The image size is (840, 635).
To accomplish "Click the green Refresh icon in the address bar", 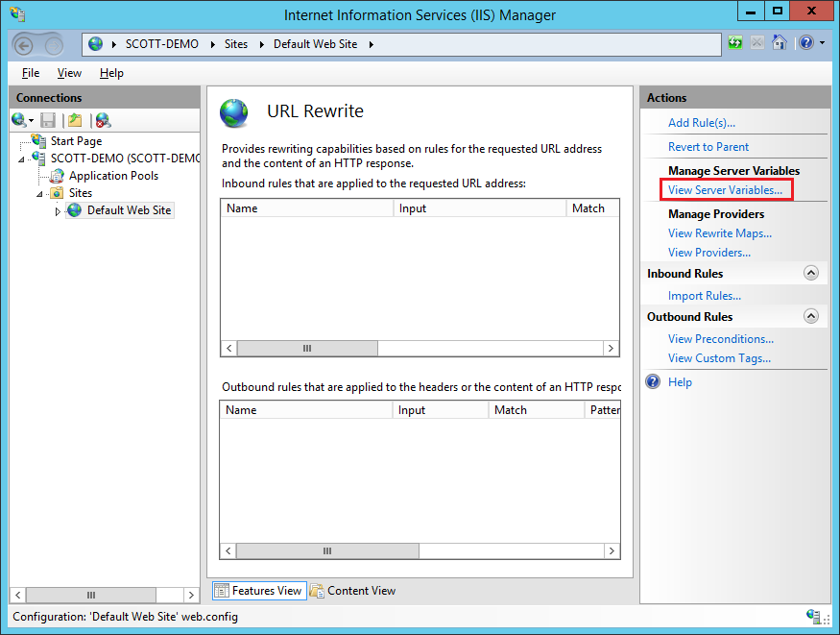I will click(735, 43).
